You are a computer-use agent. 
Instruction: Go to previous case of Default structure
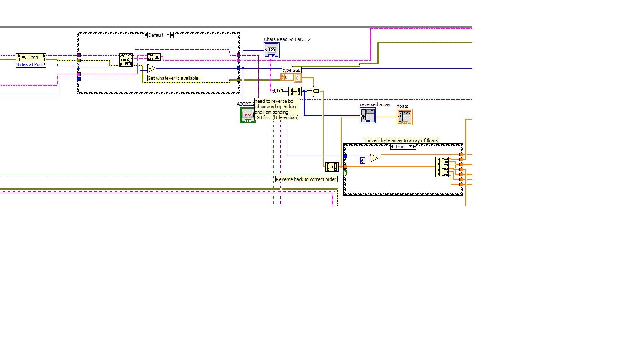pyautogui.click(x=145, y=35)
